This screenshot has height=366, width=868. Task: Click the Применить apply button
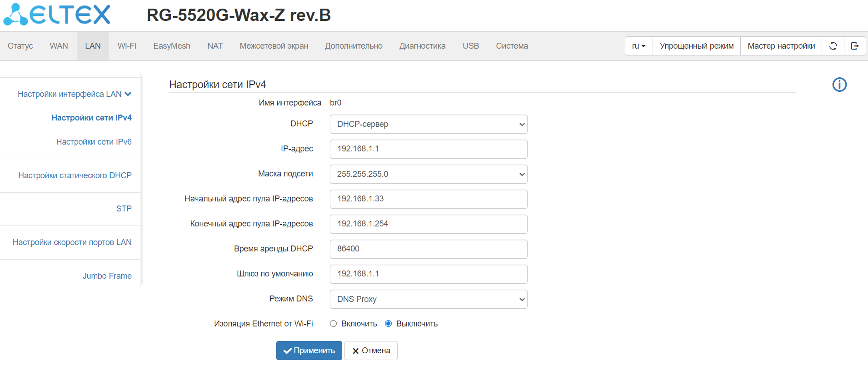coord(309,351)
